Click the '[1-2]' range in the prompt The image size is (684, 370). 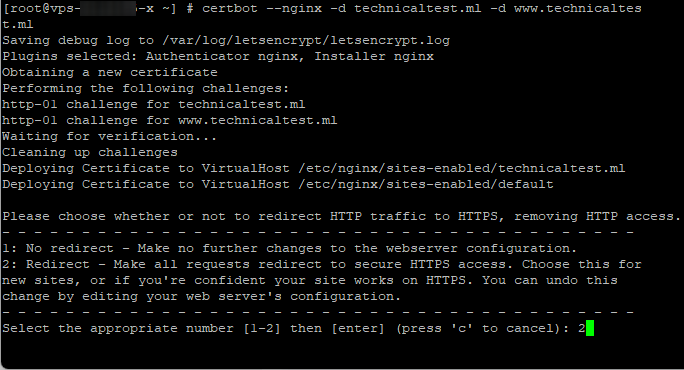click(x=262, y=328)
